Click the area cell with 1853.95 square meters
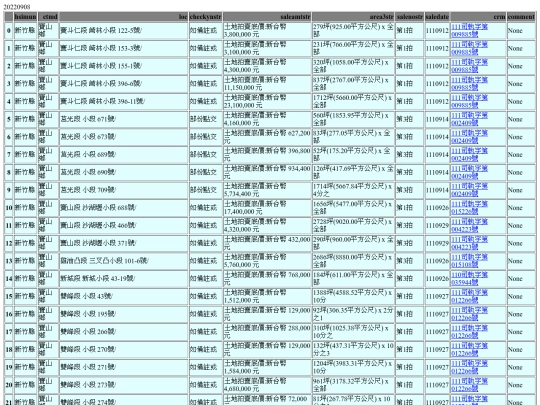540x405 pixels. (x=353, y=119)
